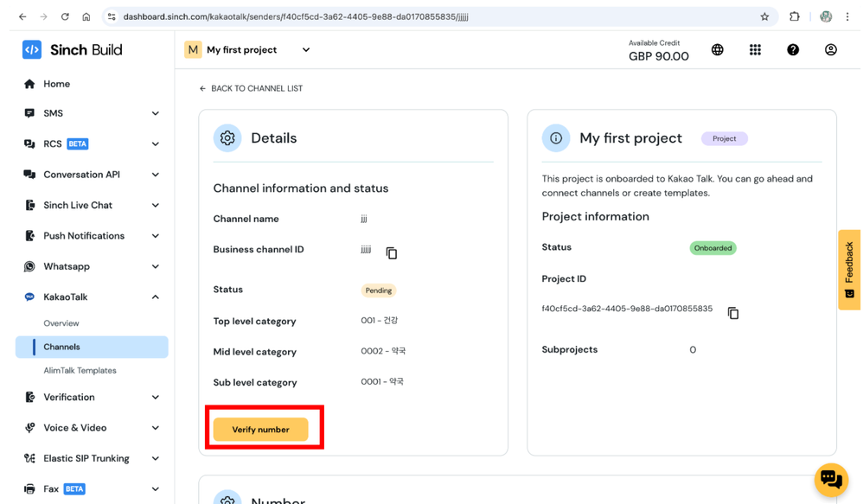Select the Channels menu item
863x504 pixels.
(92, 347)
